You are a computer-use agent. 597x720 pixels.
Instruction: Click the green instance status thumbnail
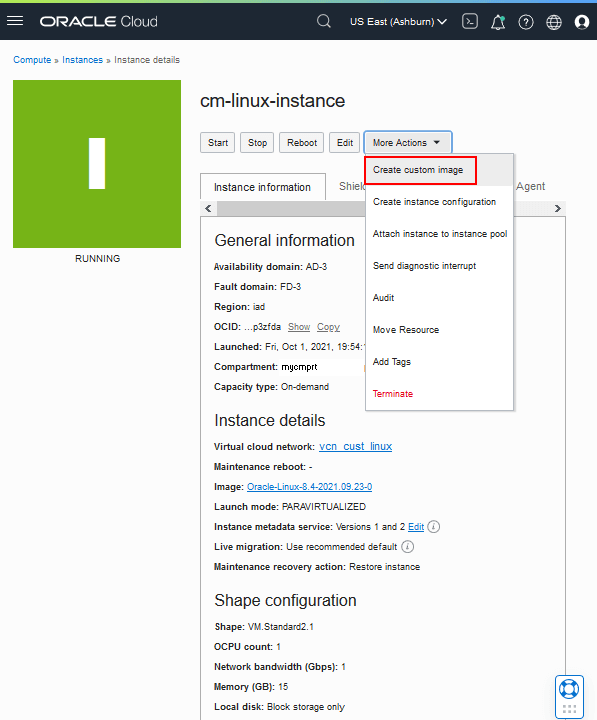point(97,164)
